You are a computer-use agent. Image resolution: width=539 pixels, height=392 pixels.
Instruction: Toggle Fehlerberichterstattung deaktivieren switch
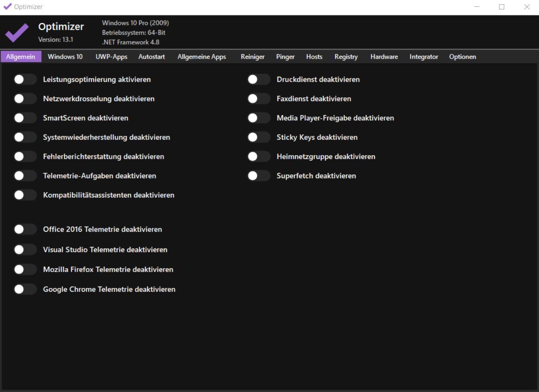point(25,156)
